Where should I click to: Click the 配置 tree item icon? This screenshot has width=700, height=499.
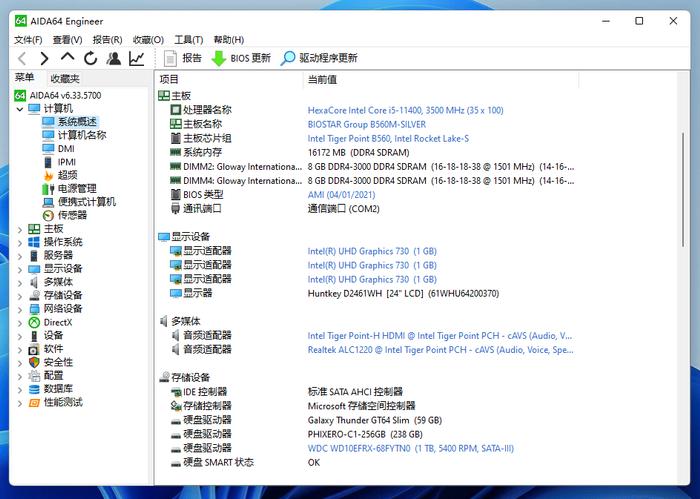tap(34, 376)
